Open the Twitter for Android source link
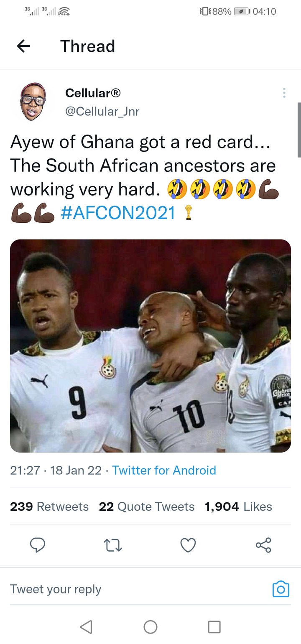This screenshot has width=301, height=644. point(164,470)
